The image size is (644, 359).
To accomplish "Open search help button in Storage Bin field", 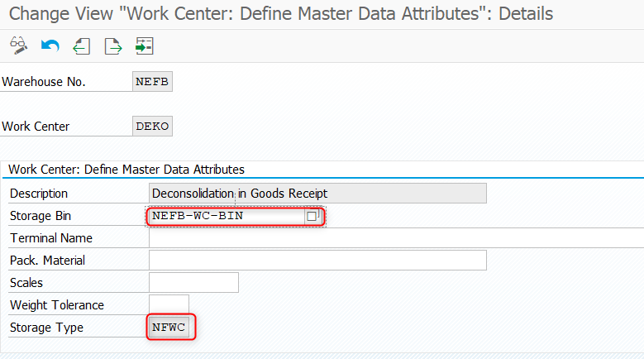I will click(312, 216).
